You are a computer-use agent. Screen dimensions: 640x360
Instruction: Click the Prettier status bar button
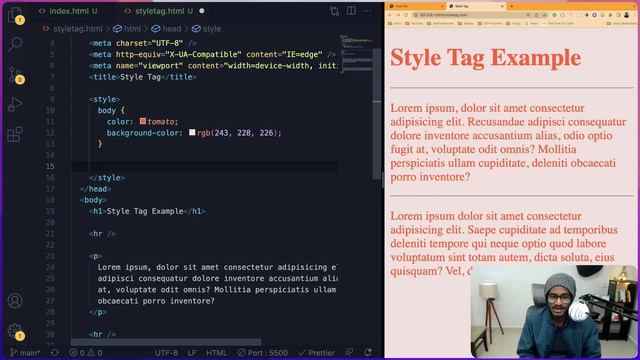point(317,353)
